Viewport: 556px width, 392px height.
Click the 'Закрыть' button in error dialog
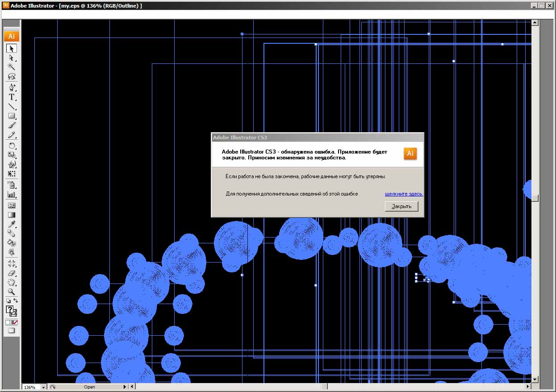click(x=401, y=206)
